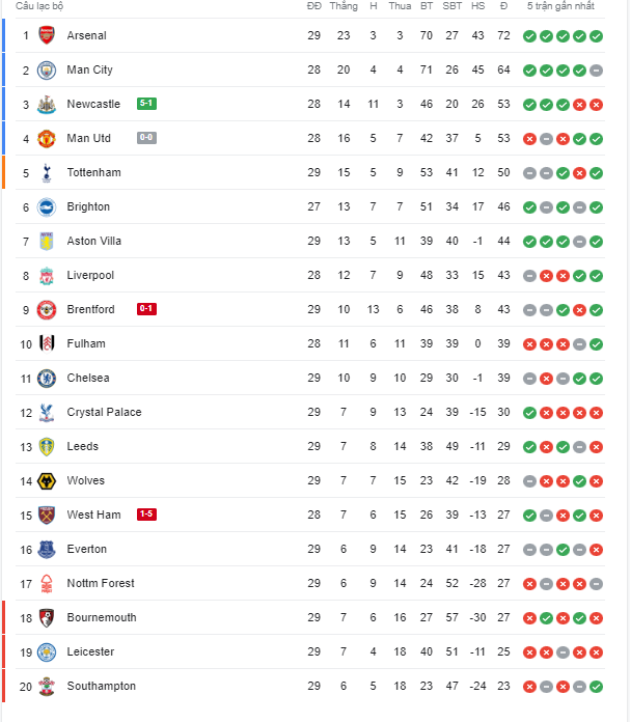This screenshot has width=630, height=722.
Task: Select the Wolves club logo icon
Action: tap(47, 481)
